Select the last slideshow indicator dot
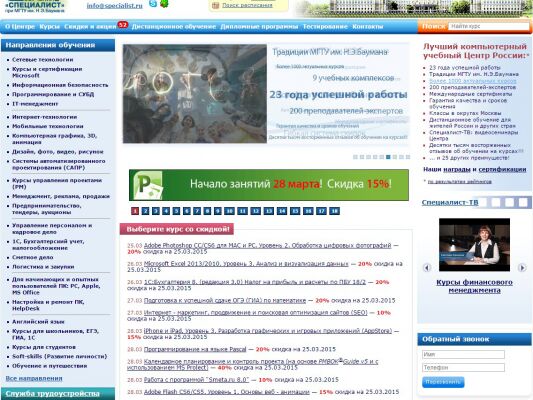533x400 pixels. pos(408,157)
